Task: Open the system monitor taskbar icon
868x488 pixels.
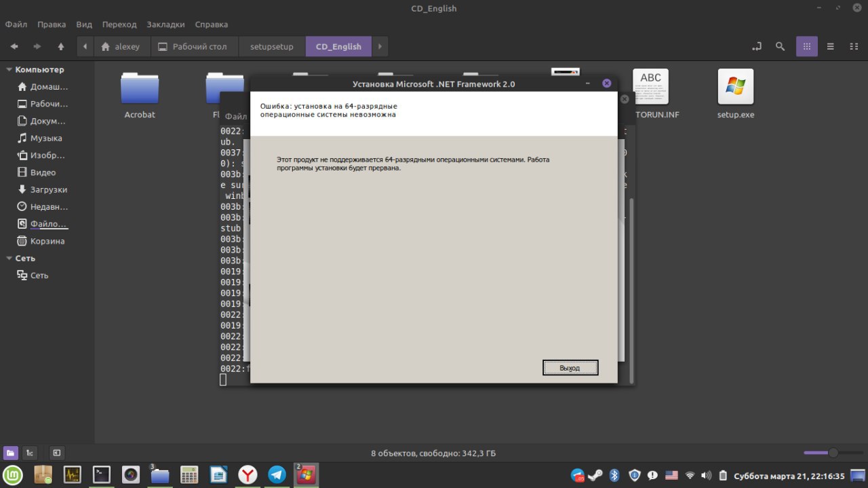Action: coord(73,474)
